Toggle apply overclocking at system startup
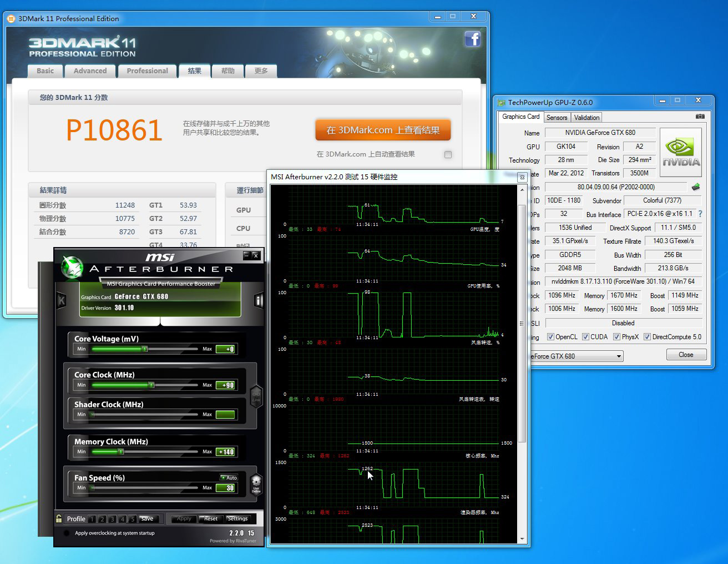 coord(67,533)
